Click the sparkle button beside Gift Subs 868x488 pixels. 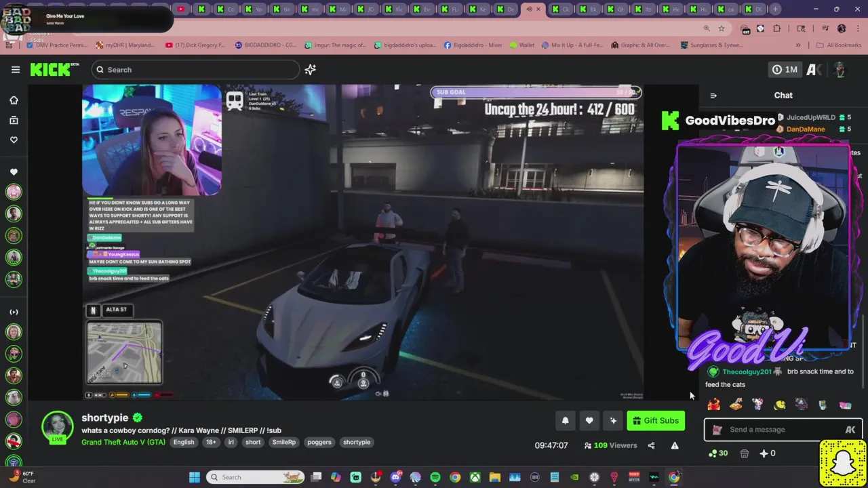[x=613, y=421]
